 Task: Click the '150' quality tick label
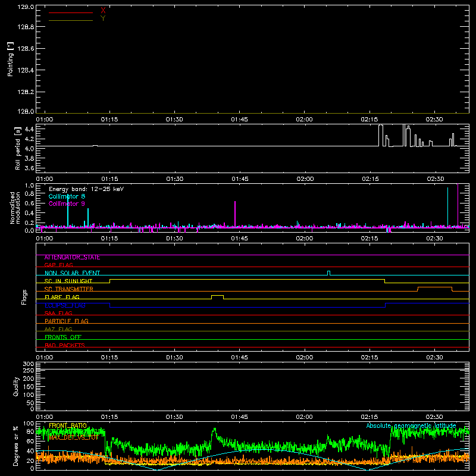pos(29,387)
